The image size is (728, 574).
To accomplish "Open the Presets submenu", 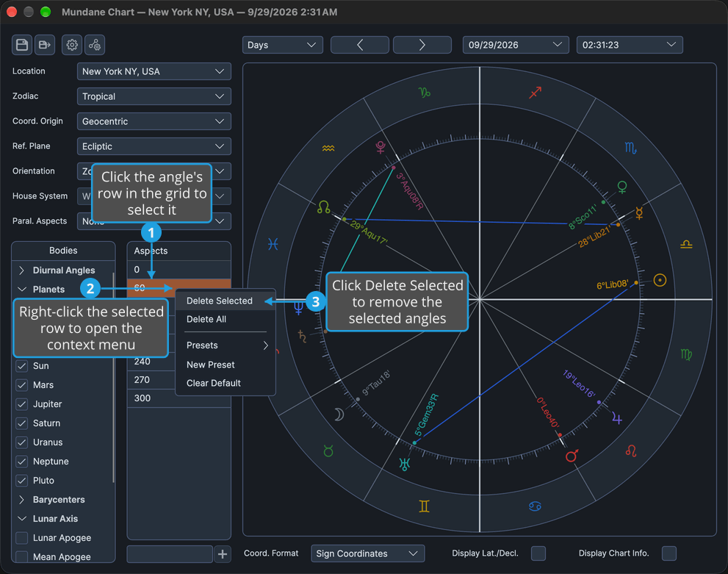I will pyautogui.click(x=226, y=345).
